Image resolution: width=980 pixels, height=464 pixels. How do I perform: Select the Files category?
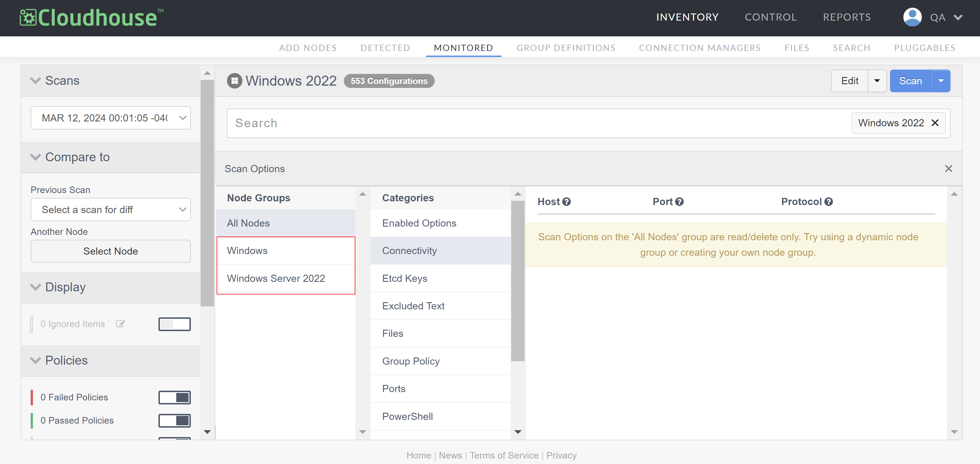click(440, 334)
